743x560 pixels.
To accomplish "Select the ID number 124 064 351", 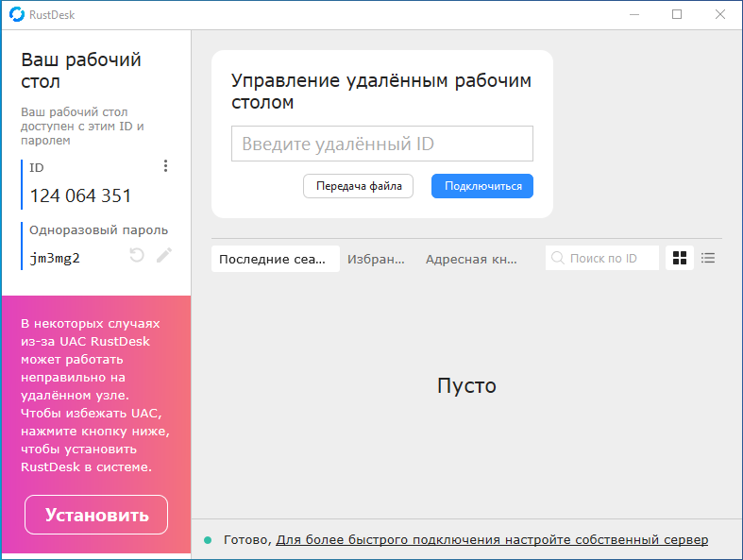I will 80,195.
